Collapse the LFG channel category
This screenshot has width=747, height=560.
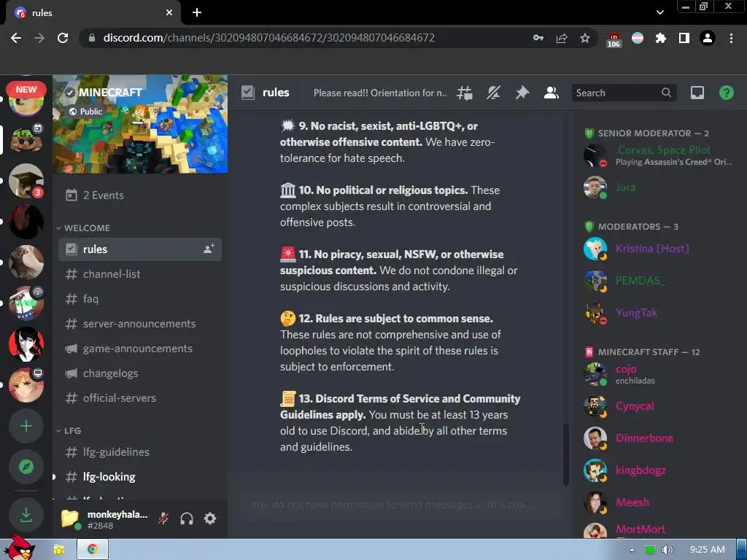pos(69,430)
